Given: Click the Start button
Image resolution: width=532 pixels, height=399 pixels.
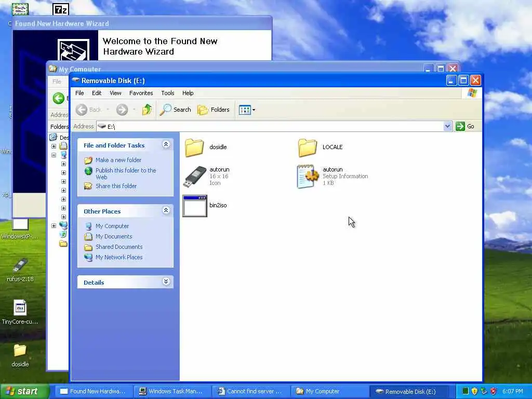Looking at the screenshot, I should [x=24, y=391].
